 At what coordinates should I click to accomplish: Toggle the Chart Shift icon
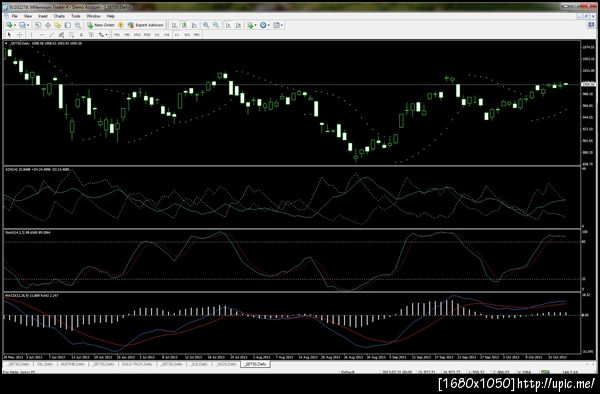(238, 25)
